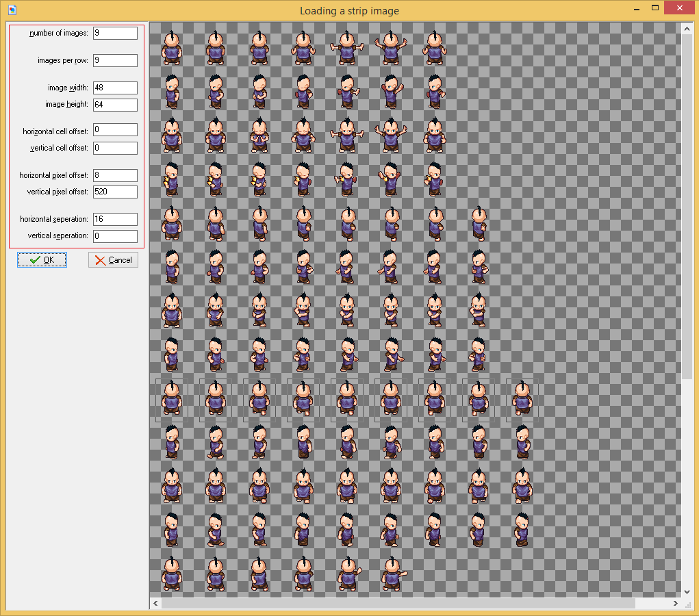Select the image width field

coord(115,88)
